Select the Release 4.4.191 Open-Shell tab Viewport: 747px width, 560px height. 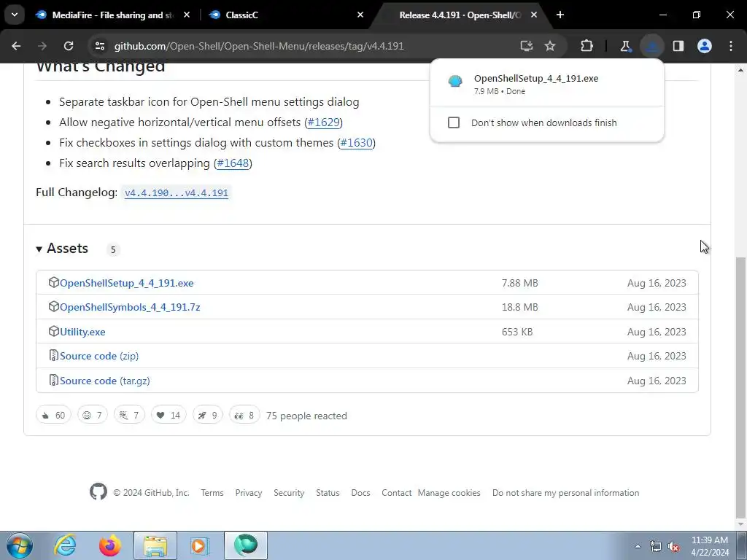click(x=460, y=15)
